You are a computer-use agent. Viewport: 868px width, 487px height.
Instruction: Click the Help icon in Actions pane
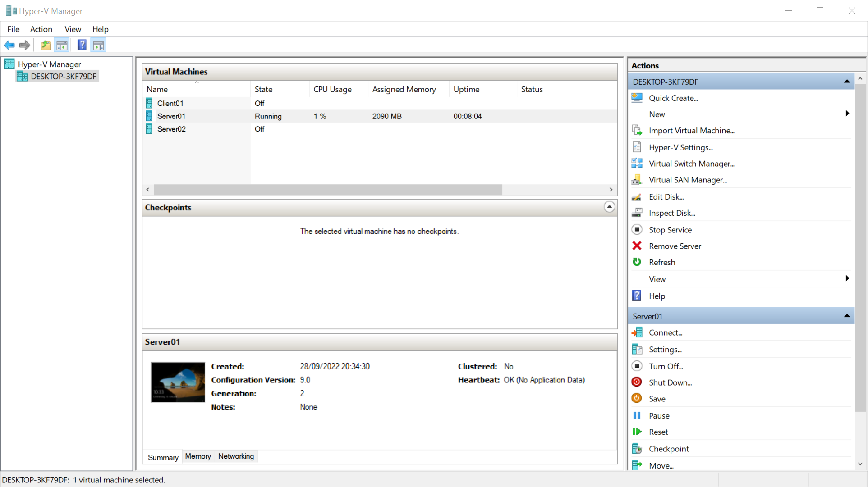click(x=637, y=296)
